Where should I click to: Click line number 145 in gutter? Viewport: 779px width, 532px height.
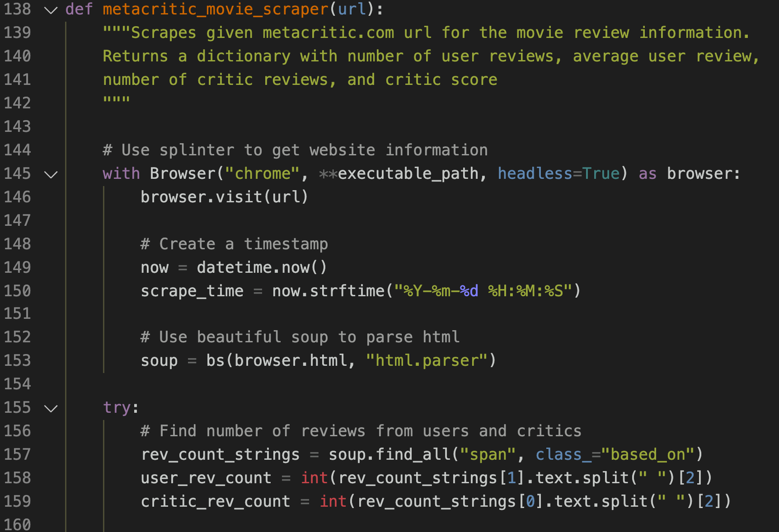point(18,174)
